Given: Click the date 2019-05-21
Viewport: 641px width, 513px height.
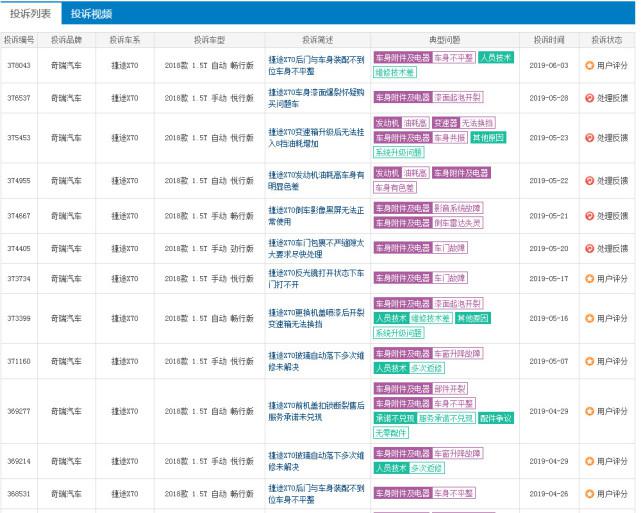Looking at the screenshot, I should [x=549, y=216].
